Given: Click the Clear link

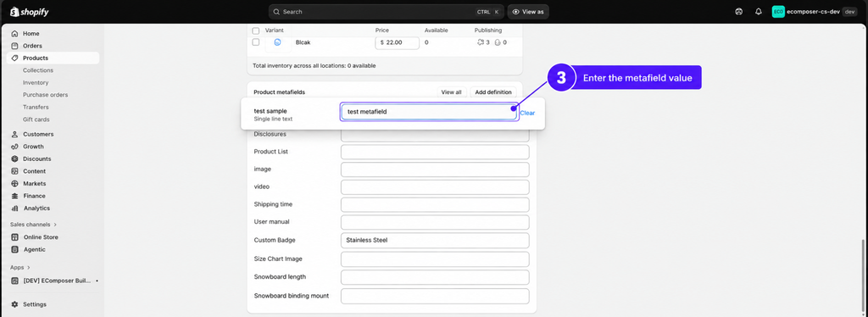Looking at the screenshot, I should click(x=527, y=113).
